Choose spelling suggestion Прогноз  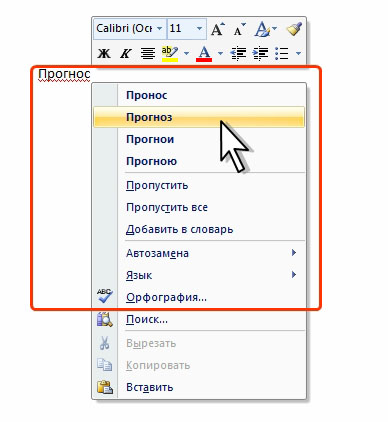pos(199,117)
